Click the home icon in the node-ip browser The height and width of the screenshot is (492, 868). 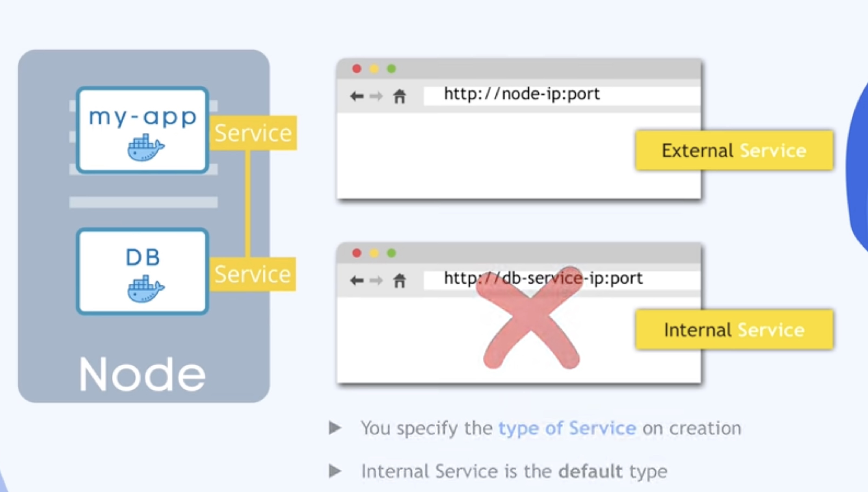coord(399,96)
